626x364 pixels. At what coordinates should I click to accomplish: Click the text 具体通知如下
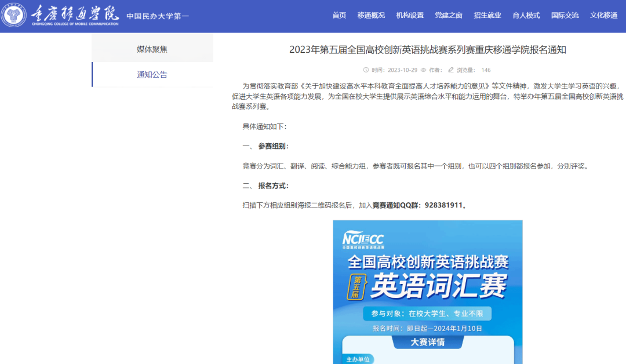264,126
